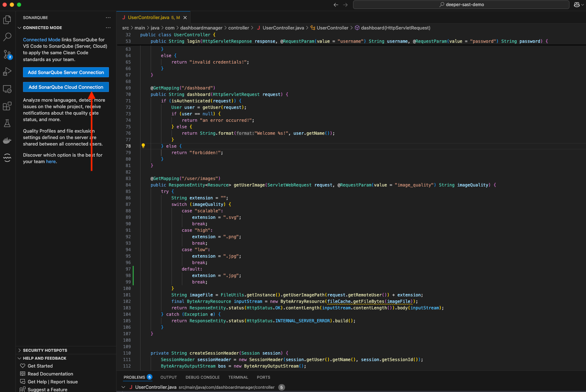The height and width of the screenshot is (392, 586).
Task: Open the Docker extension view
Action: [x=7, y=140]
